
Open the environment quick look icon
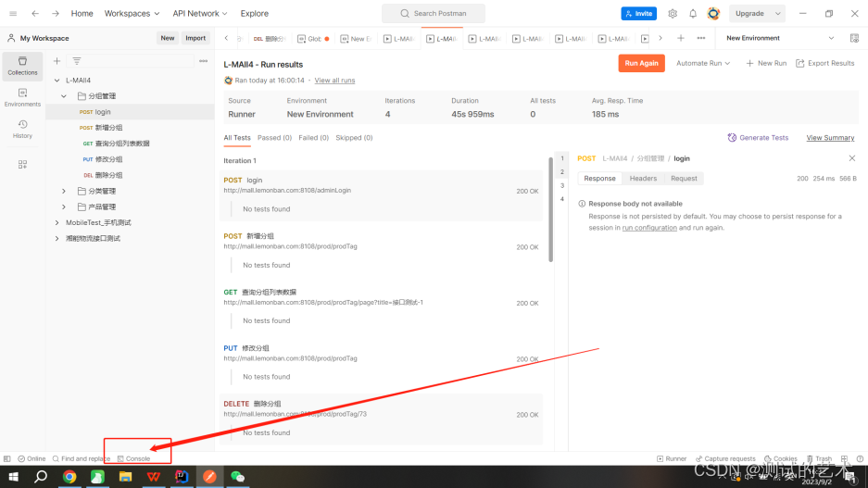pos(854,38)
